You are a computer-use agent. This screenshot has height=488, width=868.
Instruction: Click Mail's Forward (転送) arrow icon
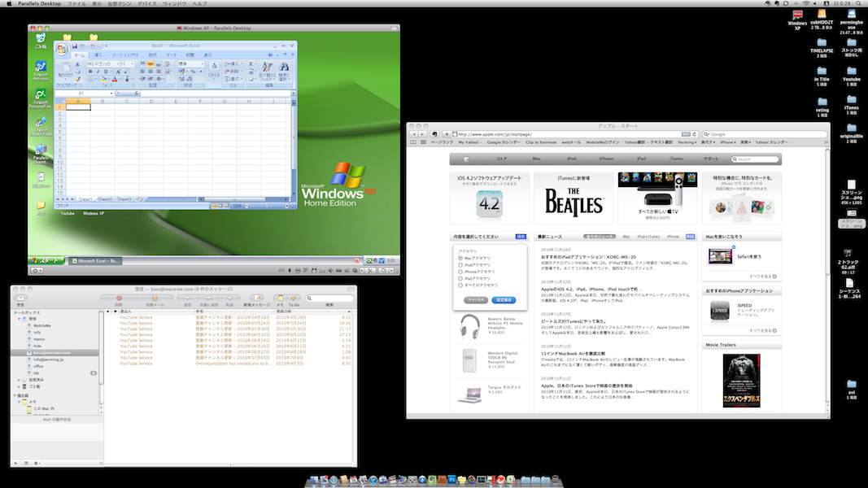229,298
